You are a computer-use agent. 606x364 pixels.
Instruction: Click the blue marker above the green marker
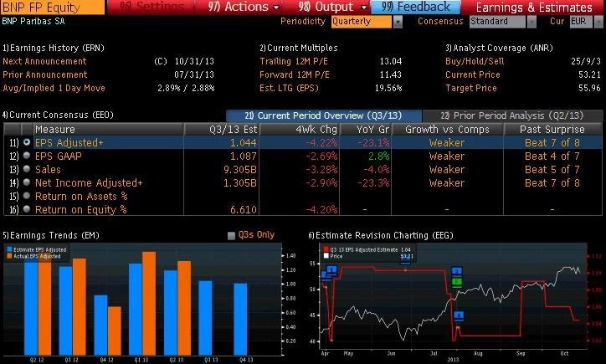coord(457,271)
